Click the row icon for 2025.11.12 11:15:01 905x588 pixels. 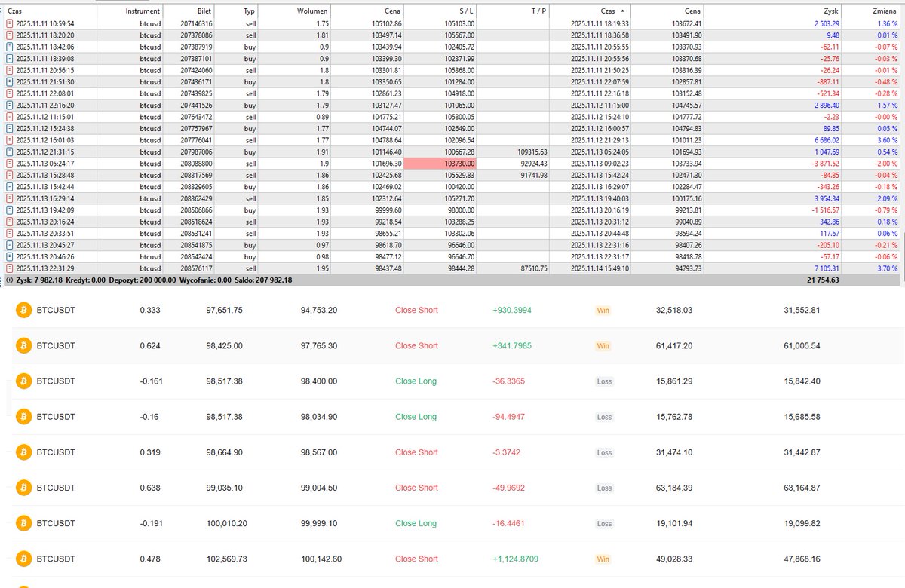coord(9,117)
